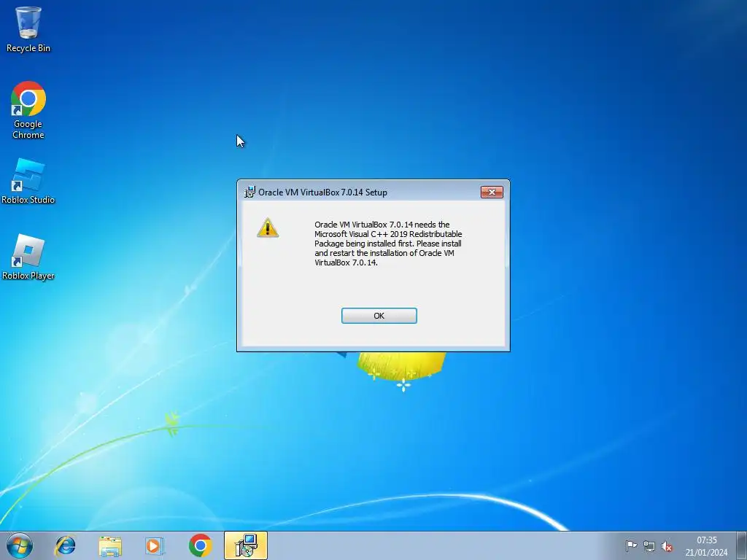747x560 pixels.
Task: Select the warning triangle icon in the dialog
Action: [x=268, y=227]
